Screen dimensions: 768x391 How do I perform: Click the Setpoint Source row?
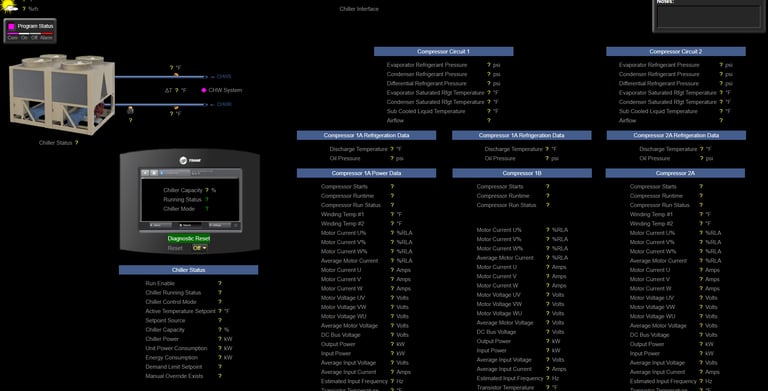coord(184,320)
